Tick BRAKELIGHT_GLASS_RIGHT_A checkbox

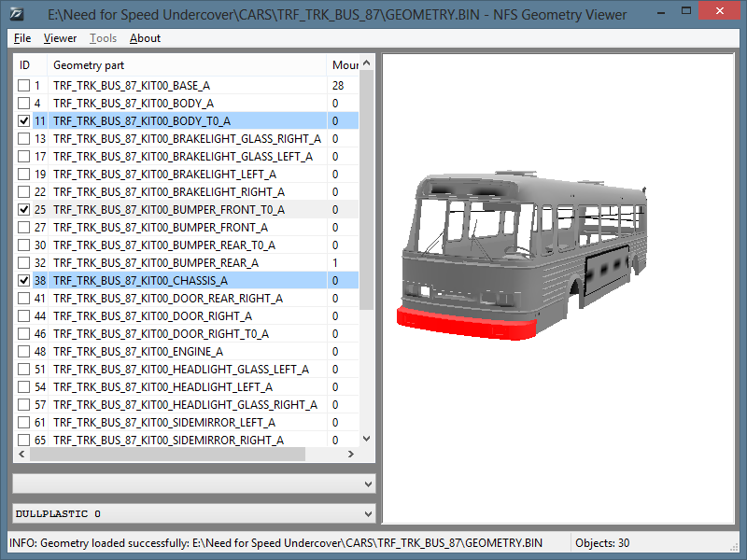point(23,138)
